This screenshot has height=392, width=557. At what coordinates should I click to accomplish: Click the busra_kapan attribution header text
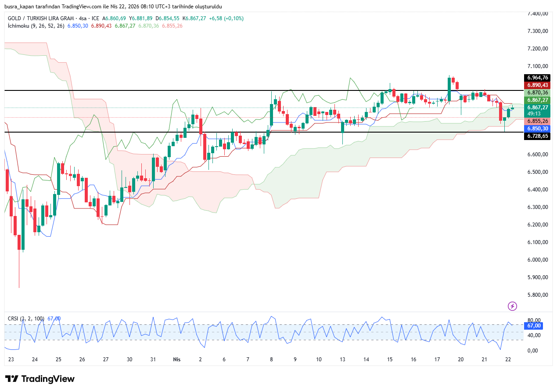[113, 7]
